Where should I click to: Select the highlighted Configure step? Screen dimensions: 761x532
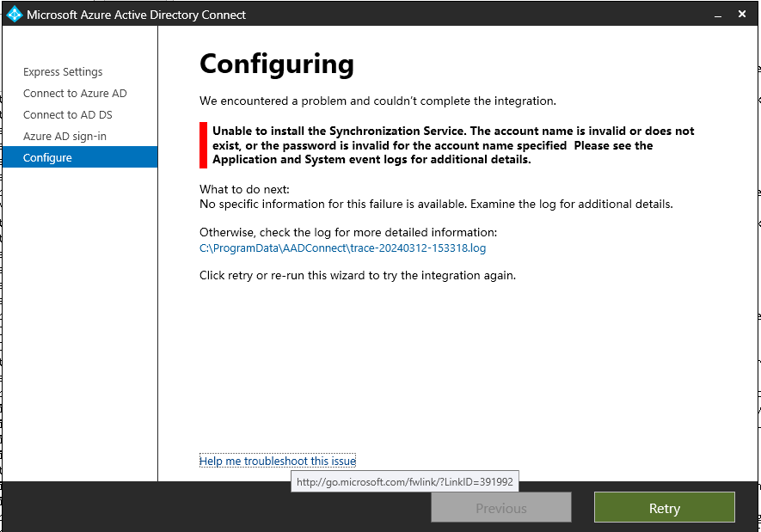(x=80, y=157)
